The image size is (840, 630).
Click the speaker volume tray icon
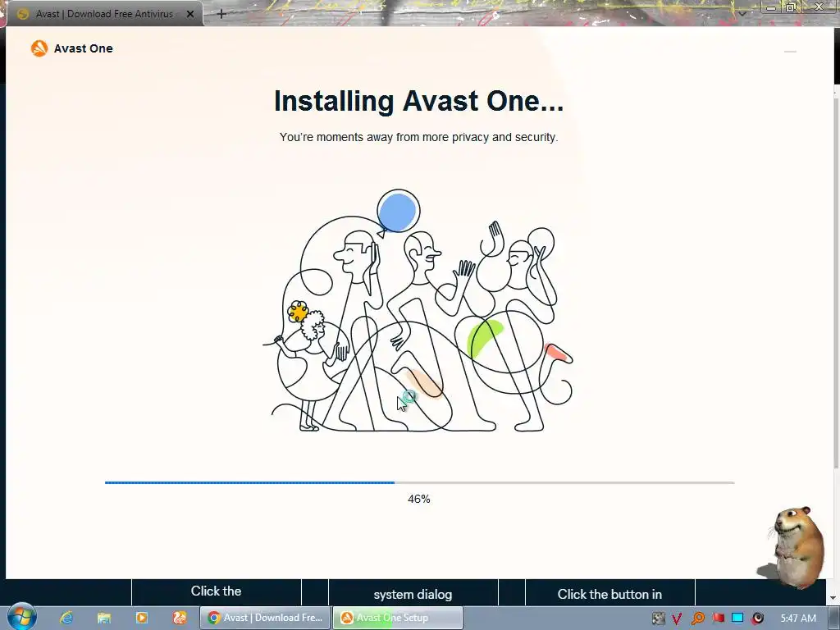tap(757, 619)
